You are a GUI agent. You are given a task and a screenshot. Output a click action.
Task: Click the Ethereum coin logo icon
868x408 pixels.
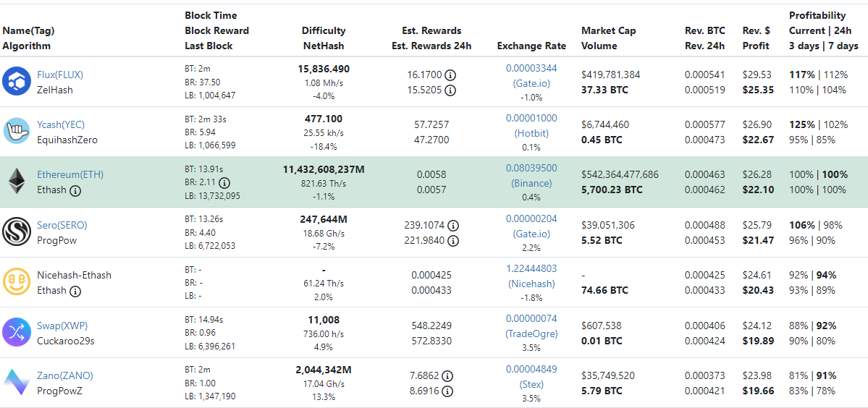tap(16, 182)
